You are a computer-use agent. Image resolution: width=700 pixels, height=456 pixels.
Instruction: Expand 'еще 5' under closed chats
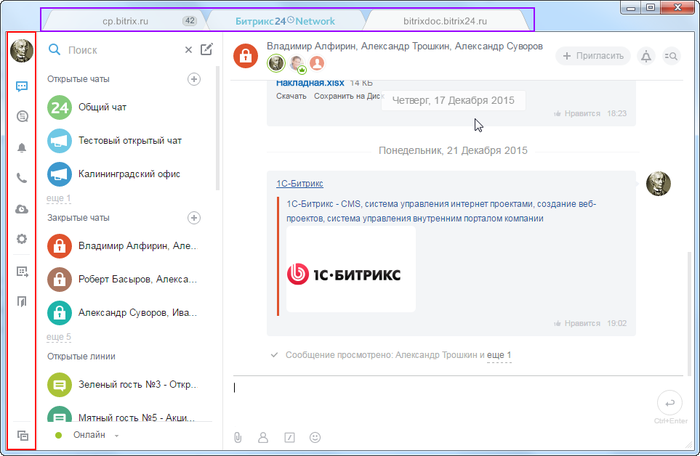(x=58, y=337)
